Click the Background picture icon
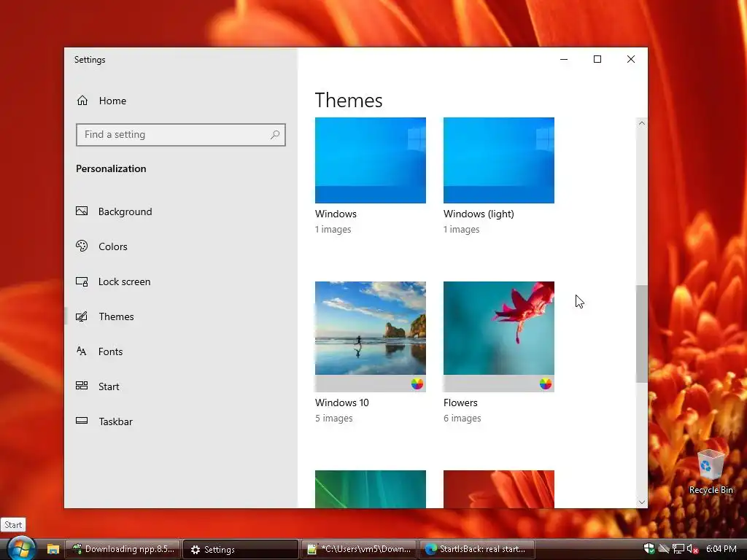 (82, 211)
